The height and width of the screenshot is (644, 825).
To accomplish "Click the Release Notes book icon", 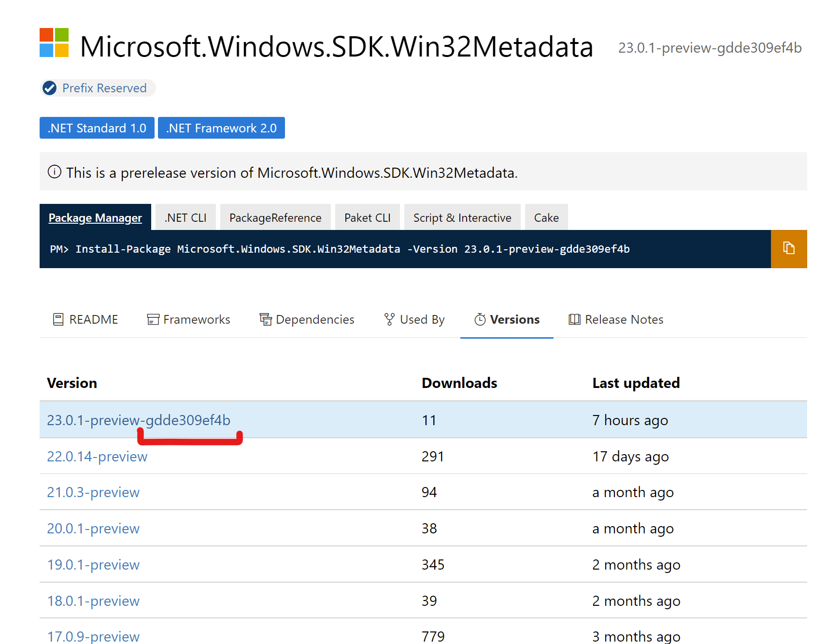I will tap(574, 319).
